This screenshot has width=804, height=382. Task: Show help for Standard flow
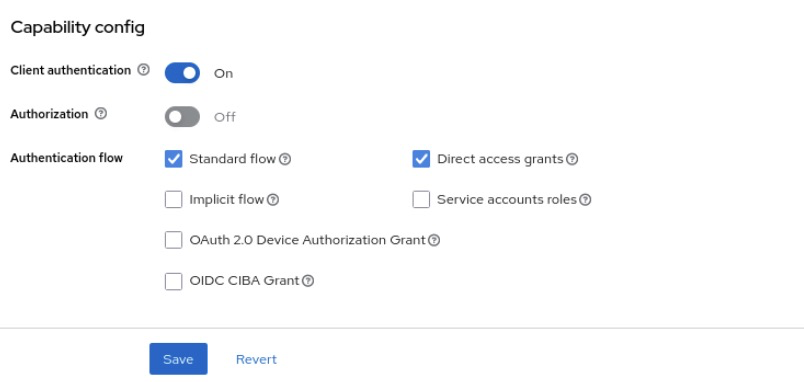click(285, 159)
